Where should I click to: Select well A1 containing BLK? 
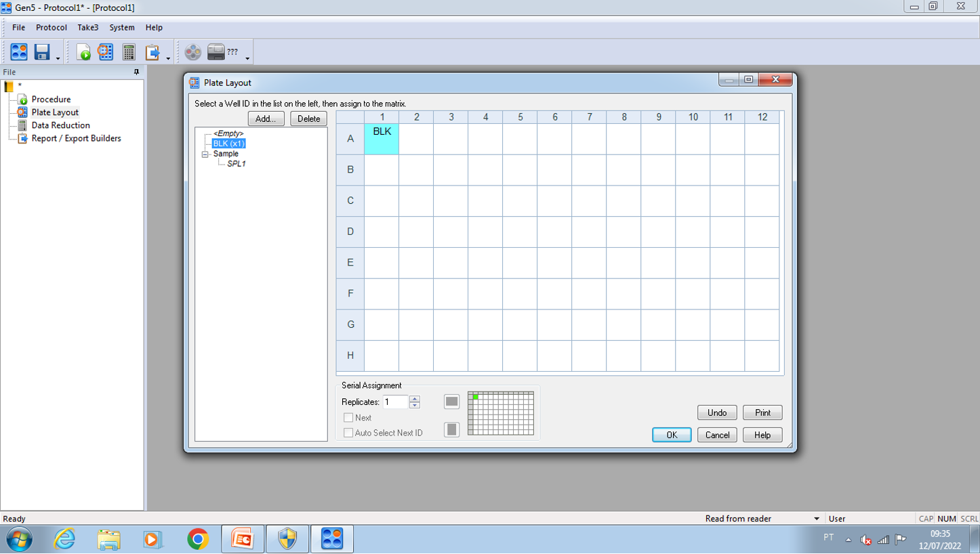pos(382,139)
